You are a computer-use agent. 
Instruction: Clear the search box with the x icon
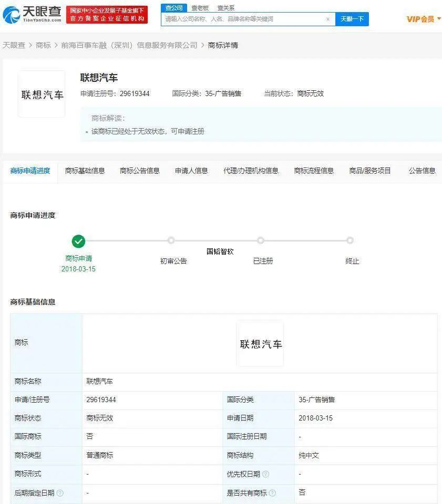(328, 19)
